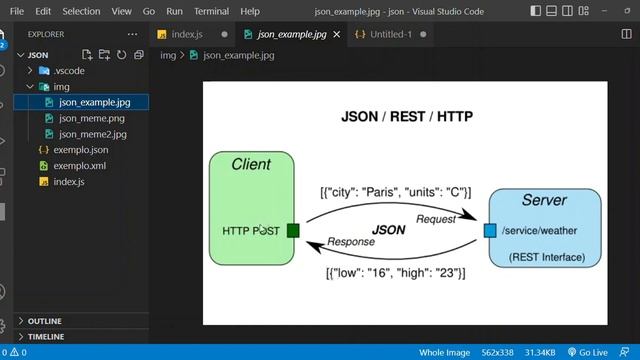Image resolution: width=640 pixels, height=360 pixels.
Task: Close the json_example.jpg tab
Action: (337, 35)
